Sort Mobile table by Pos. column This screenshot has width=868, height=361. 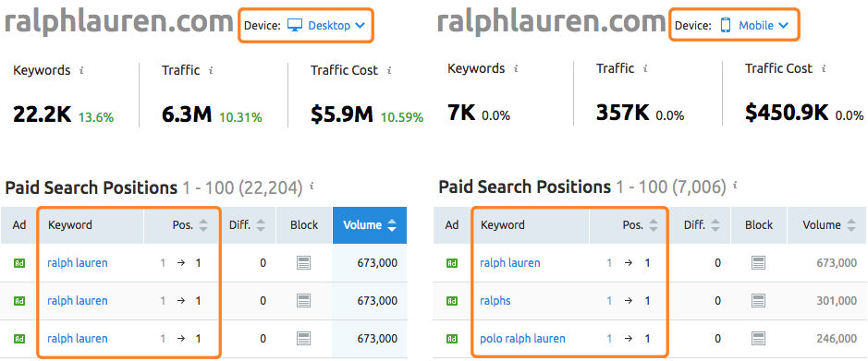point(654,225)
